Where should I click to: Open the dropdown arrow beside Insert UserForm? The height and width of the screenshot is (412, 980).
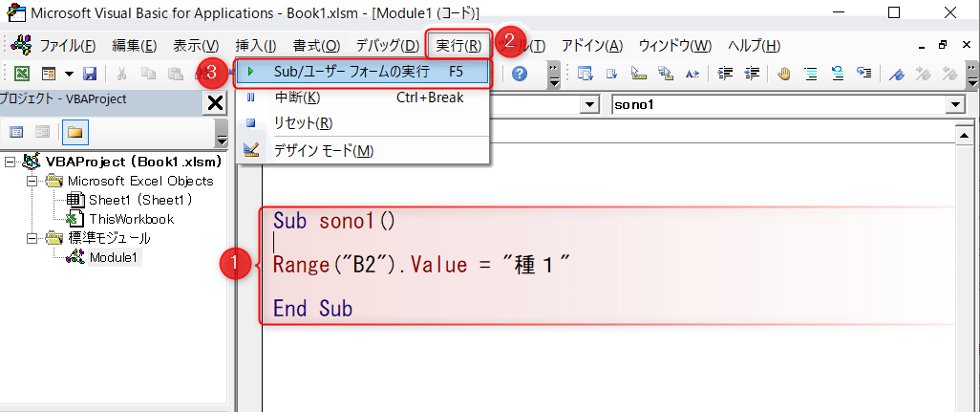(x=68, y=74)
